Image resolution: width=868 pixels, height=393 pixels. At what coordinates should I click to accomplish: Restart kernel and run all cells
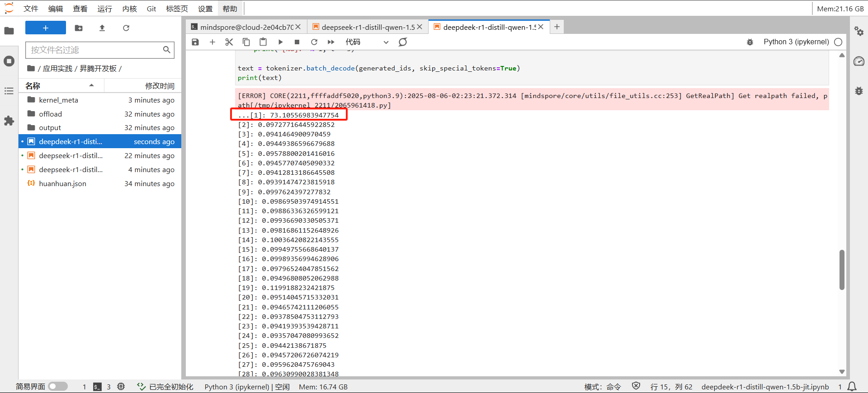pyautogui.click(x=331, y=42)
